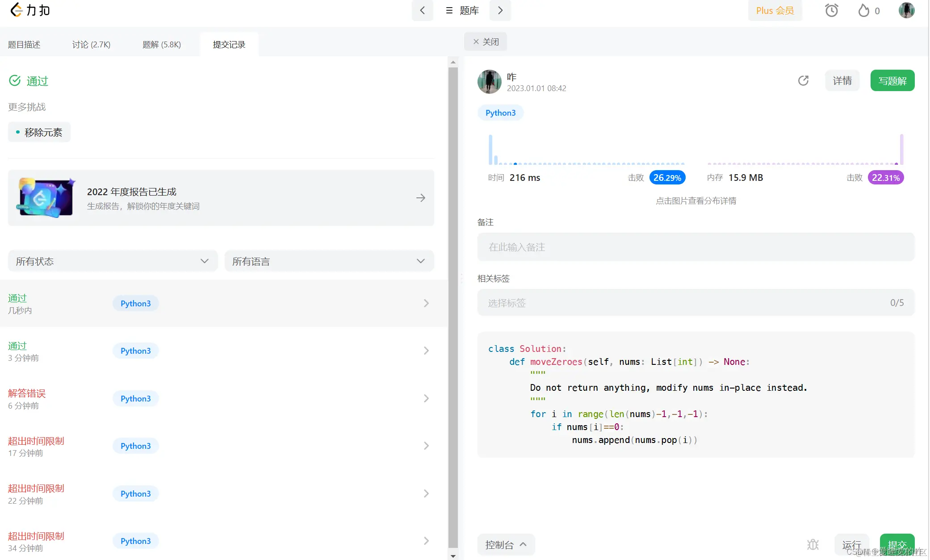Click the LeetCode logo icon
930x560 pixels.
(x=16, y=10)
